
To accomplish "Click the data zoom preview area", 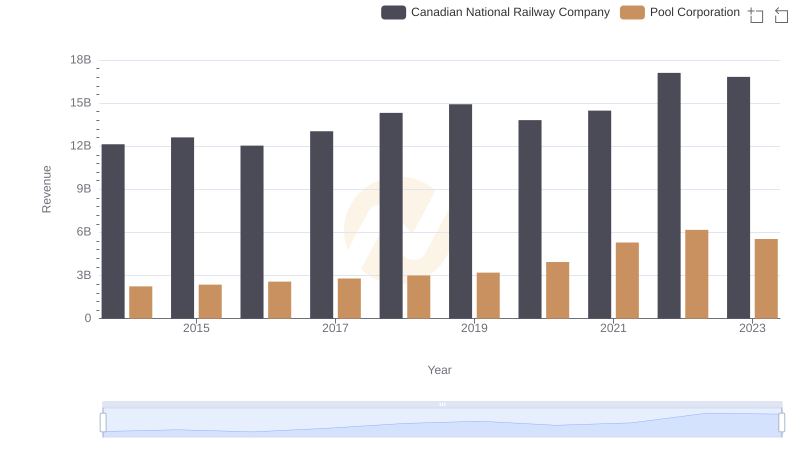I will coord(442,422).
